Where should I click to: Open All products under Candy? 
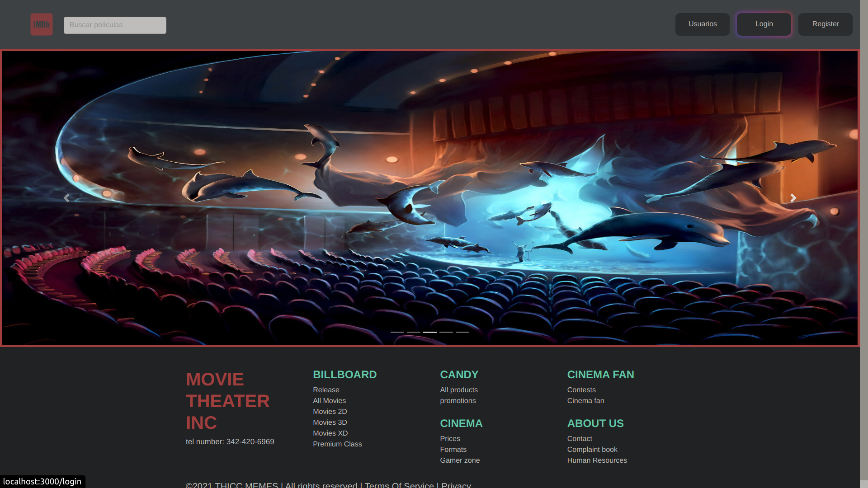coord(459,390)
